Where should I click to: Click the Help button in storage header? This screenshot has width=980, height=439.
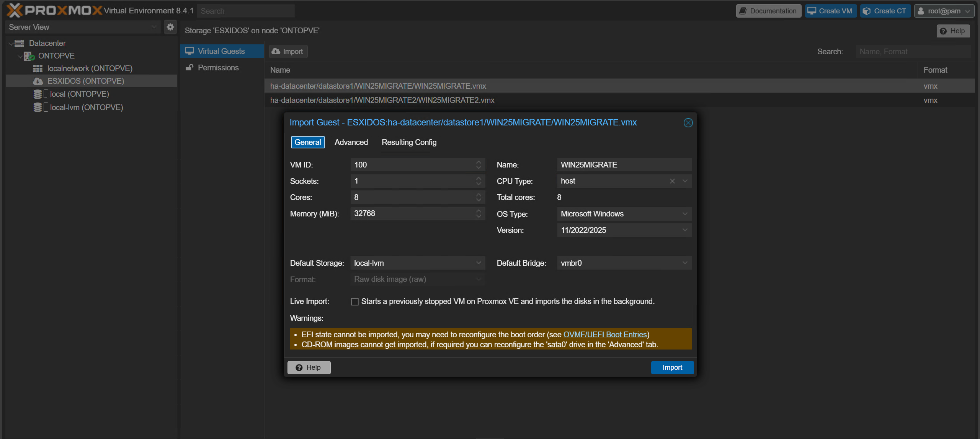[953, 31]
